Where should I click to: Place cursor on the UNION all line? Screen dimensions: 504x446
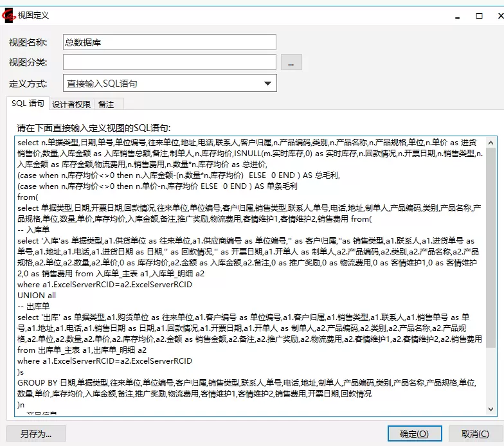(39, 296)
